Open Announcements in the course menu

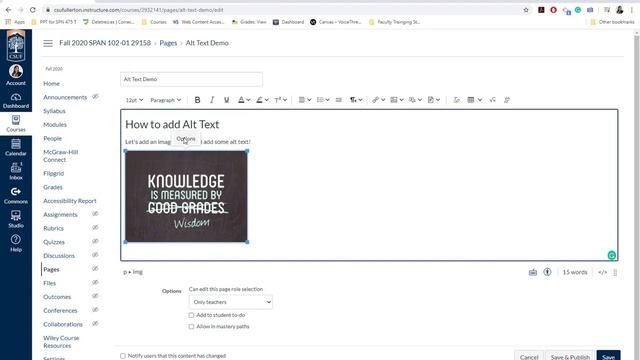click(65, 97)
